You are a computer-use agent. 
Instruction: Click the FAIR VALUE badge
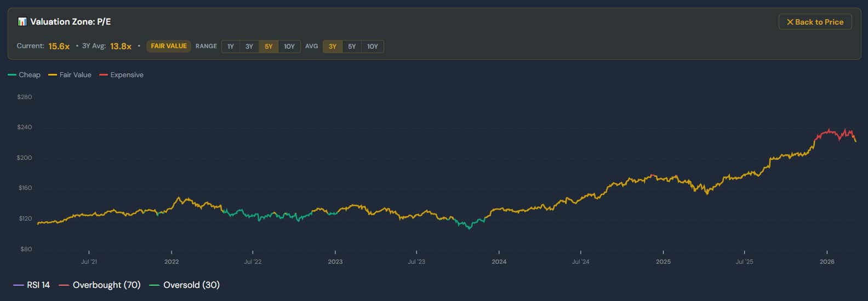pos(169,46)
